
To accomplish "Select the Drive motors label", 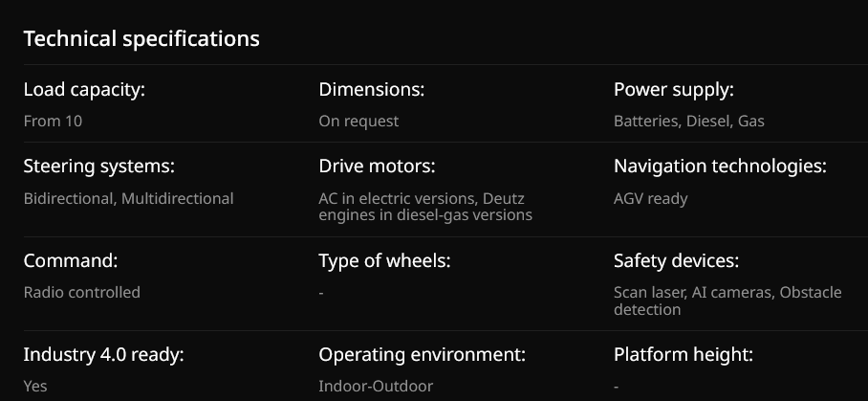I will tap(377, 167).
